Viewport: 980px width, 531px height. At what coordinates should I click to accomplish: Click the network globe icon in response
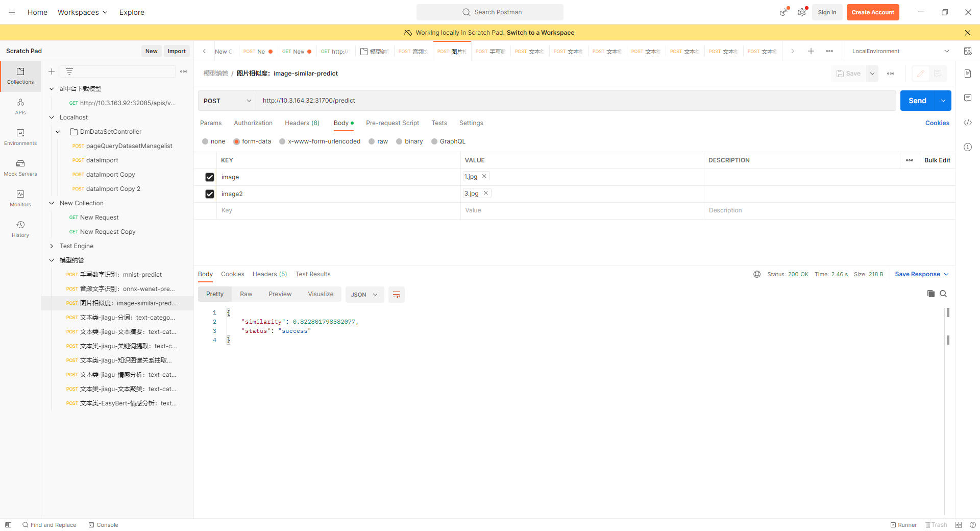pyautogui.click(x=757, y=274)
